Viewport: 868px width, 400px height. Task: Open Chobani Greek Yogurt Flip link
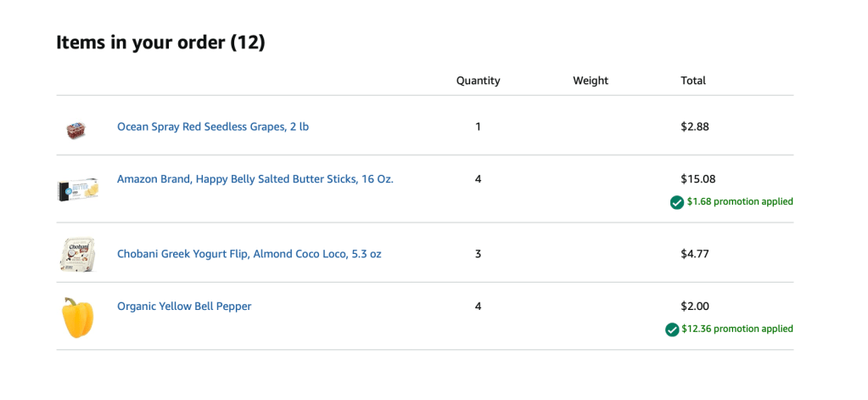coord(249,254)
